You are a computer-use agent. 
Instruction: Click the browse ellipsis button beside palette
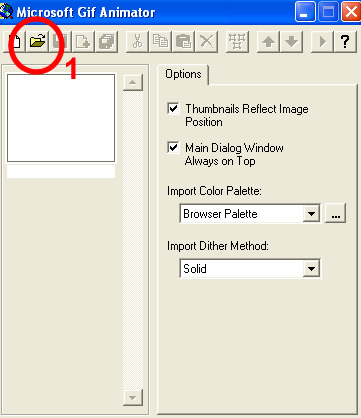tap(335, 213)
